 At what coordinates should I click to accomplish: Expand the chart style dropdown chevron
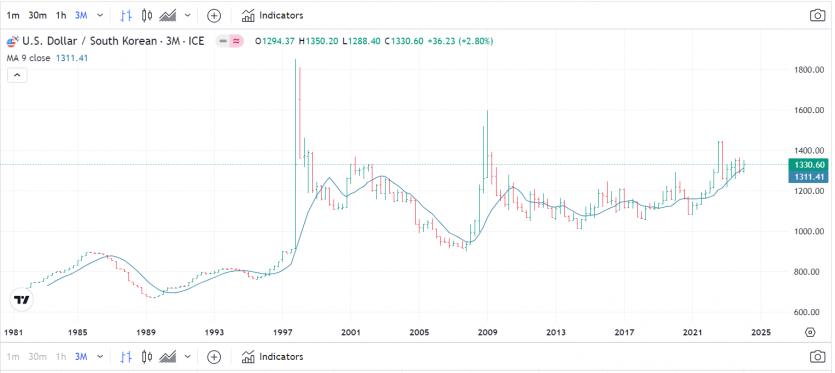[x=187, y=15]
